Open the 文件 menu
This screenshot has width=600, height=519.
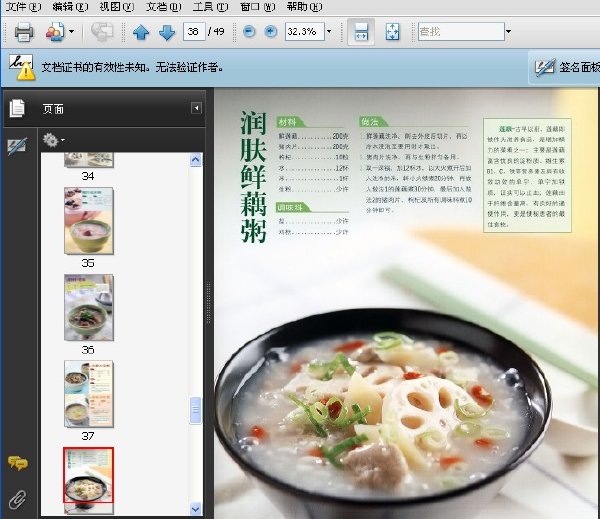(23, 7)
